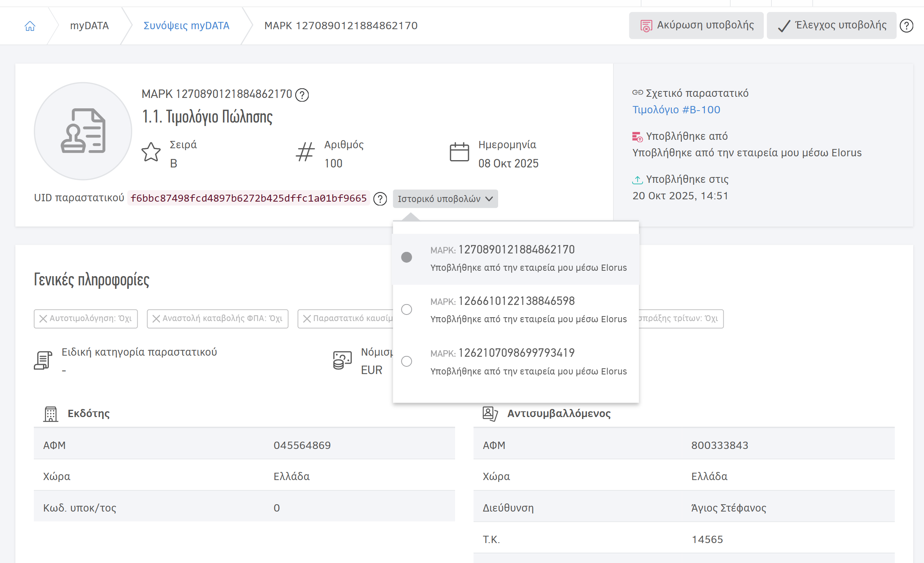Go to myDATA breadcrumb item

coord(89,26)
